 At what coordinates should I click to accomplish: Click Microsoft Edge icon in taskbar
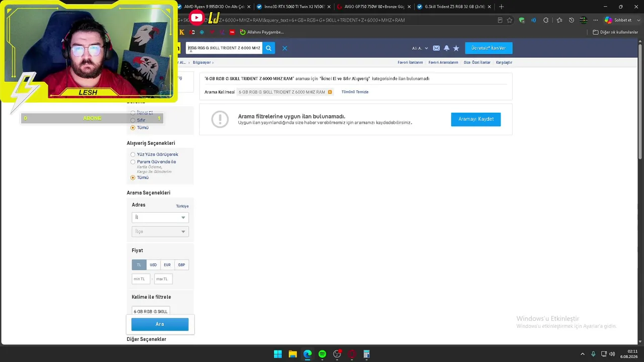tap(307, 354)
